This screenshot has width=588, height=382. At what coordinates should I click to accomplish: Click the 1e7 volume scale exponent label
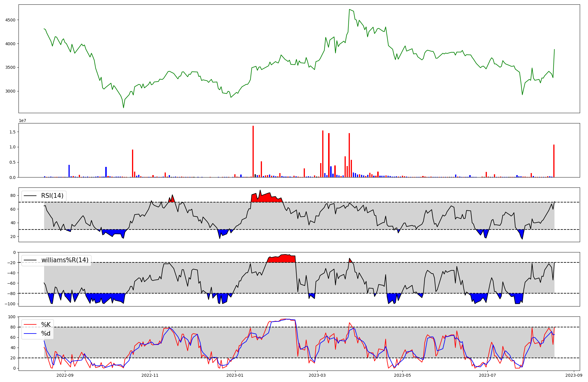coord(23,120)
